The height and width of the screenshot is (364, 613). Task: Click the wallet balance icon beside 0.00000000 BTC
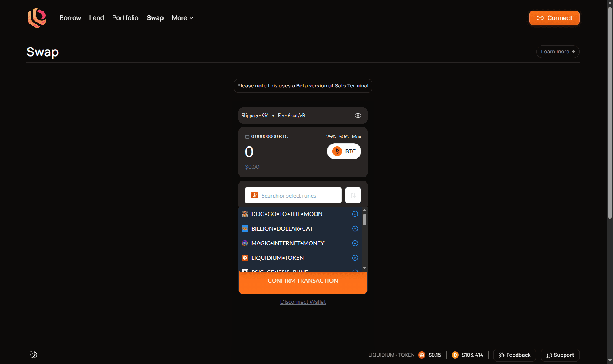pyautogui.click(x=247, y=137)
